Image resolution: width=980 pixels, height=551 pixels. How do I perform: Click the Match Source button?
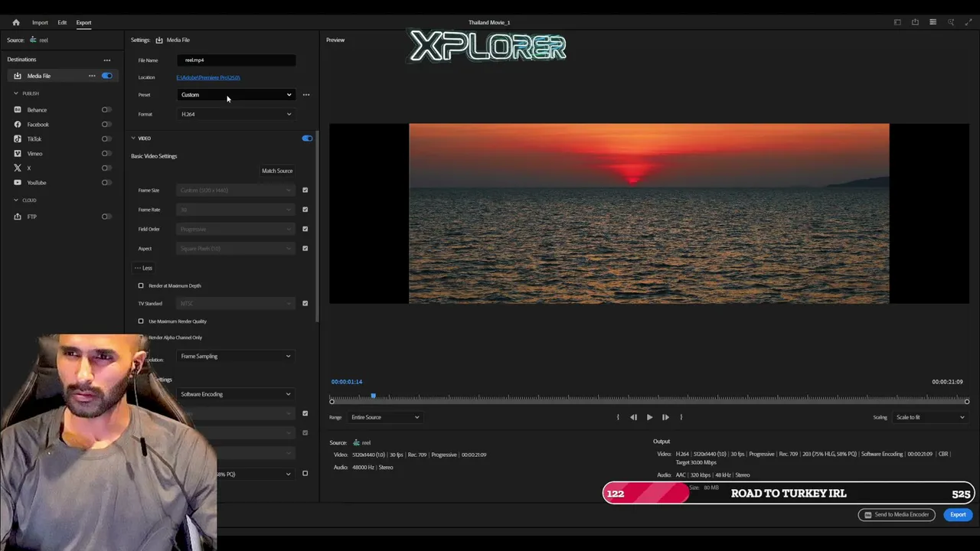[277, 171]
